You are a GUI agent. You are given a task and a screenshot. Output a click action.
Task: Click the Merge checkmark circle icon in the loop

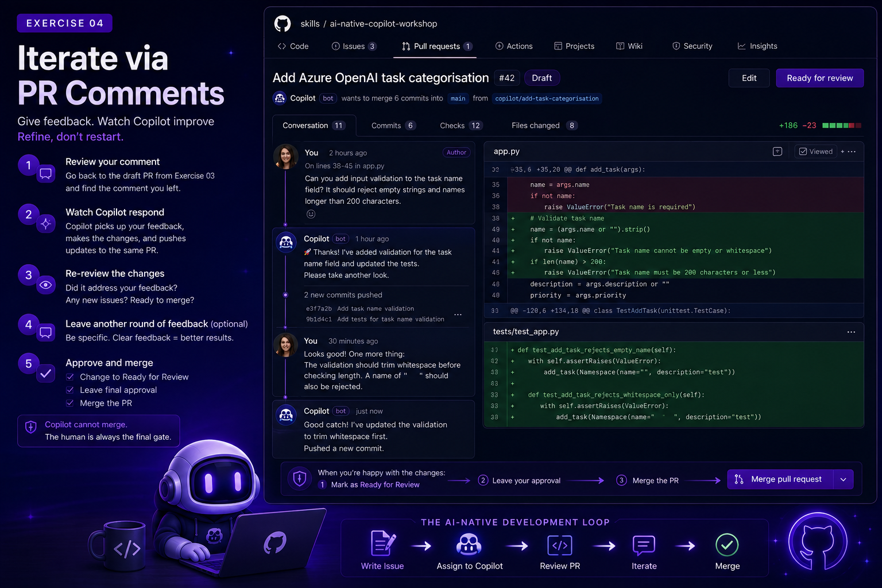point(727,545)
